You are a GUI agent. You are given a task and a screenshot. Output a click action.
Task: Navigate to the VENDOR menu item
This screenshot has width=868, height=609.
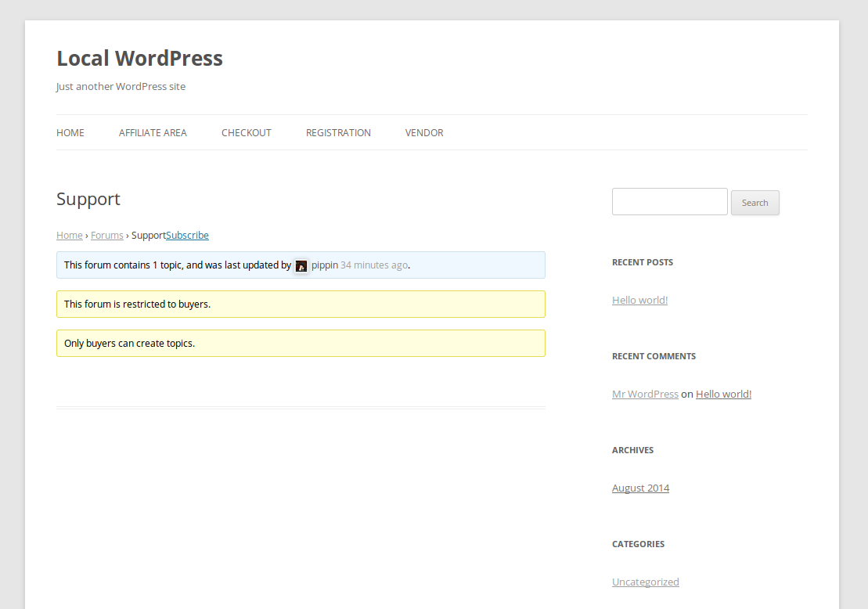(x=424, y=133)
